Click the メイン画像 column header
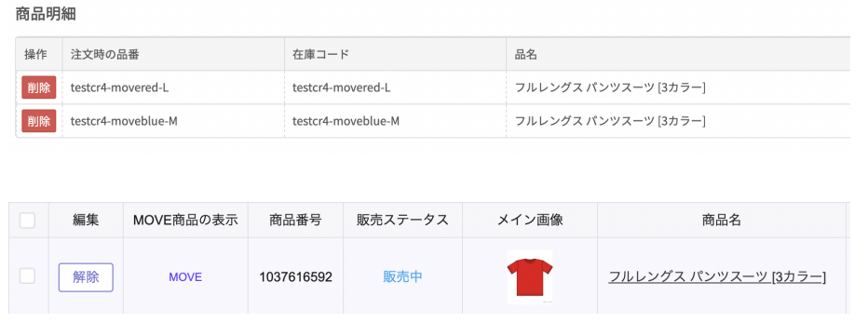The height and width of the screenshot is (336, 868). pos(530,220)
